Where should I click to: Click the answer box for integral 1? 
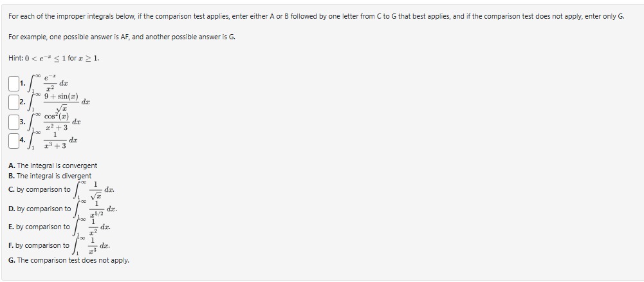[x=14, y=84]
